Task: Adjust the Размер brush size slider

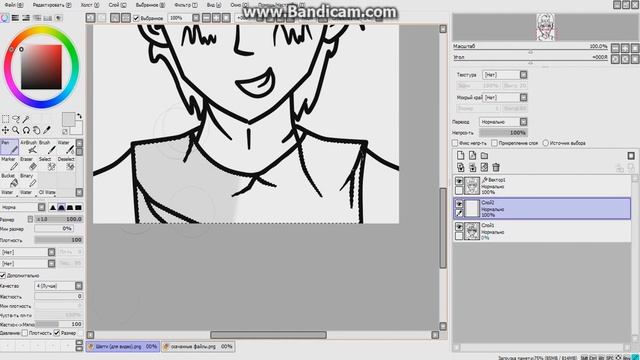Action: tap(58, 219)
